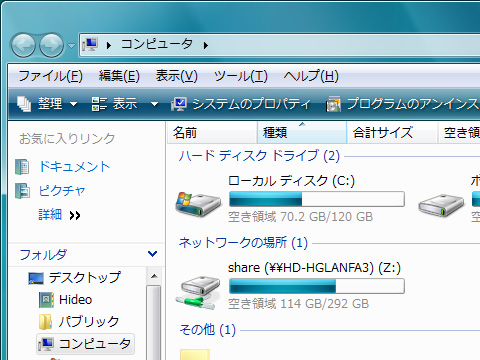Viewport: 480px width, 360px height.
Task: Click the Uninstall Programs toolbar icon
Action: pos(333,104)
